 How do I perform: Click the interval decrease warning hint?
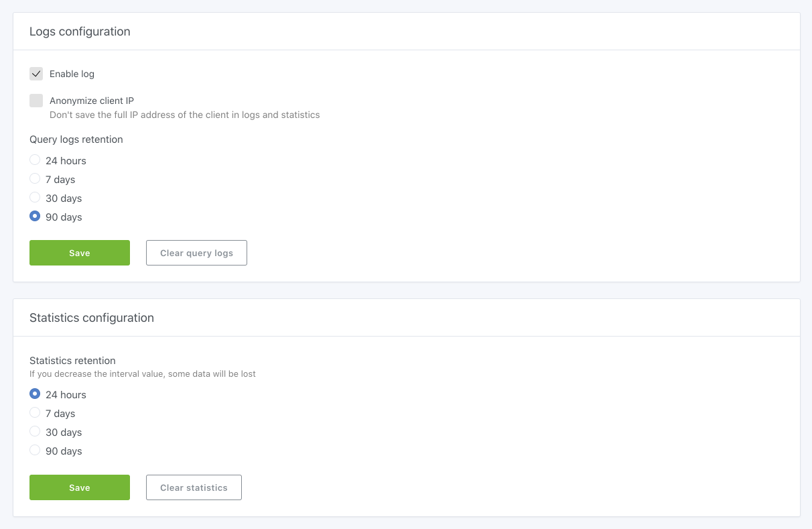tap(143, 374)
